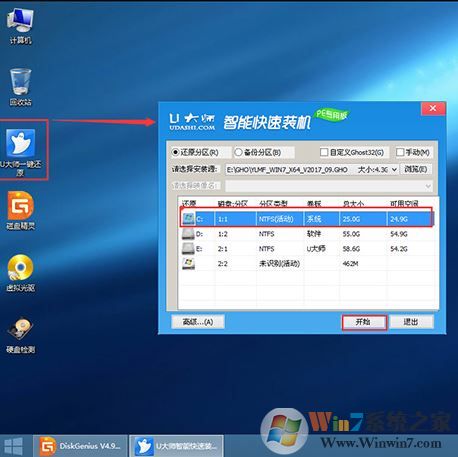Click the 卷标 column header

(x=314, y=203)
